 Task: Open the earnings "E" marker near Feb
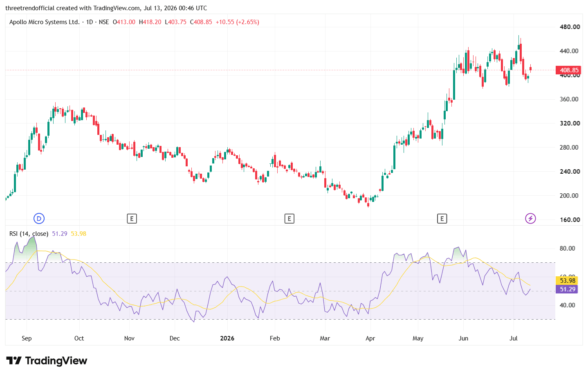pos(289,219)
